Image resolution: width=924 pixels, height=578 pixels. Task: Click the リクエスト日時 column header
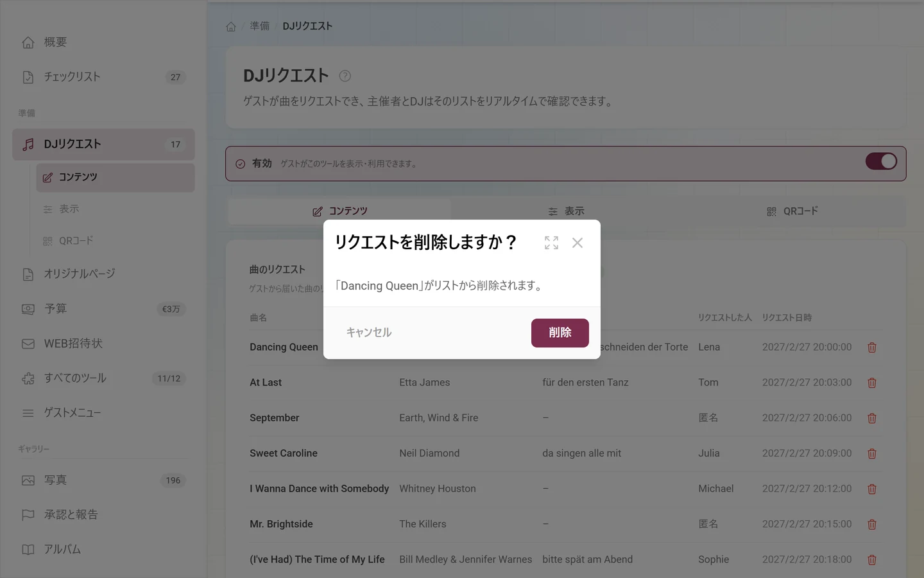coord(787,318)
